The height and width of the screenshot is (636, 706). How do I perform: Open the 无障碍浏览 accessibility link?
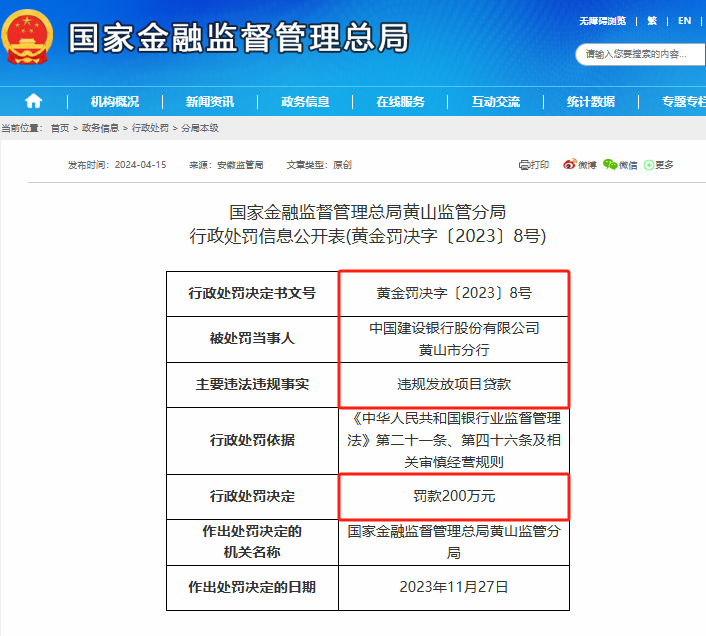(602, 20)
